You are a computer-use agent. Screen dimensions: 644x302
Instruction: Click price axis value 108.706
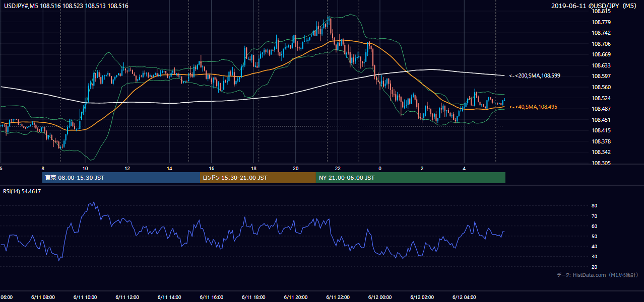(602, 44)
